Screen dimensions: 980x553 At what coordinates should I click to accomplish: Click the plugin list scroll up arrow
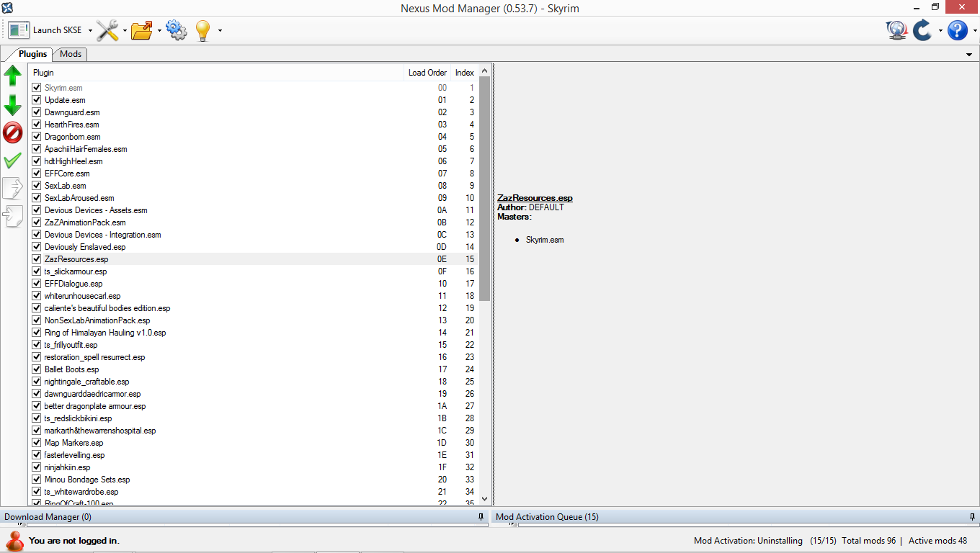(x=484, y=71)
